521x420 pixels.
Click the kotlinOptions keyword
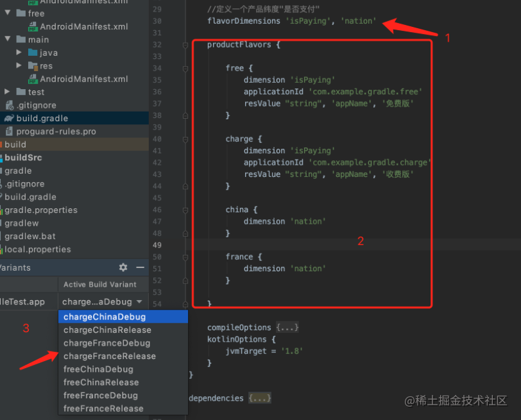237,339
